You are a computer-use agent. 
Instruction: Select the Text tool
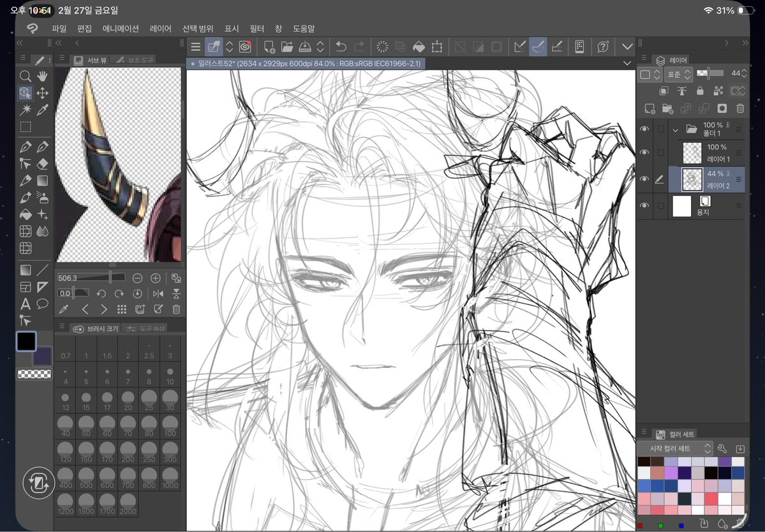pos(26,304)
